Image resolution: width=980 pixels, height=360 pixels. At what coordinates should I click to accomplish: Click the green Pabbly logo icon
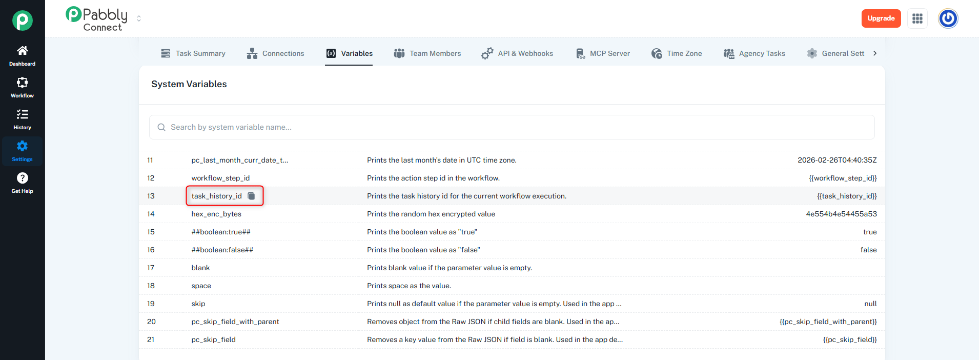[x=23, y=21]
